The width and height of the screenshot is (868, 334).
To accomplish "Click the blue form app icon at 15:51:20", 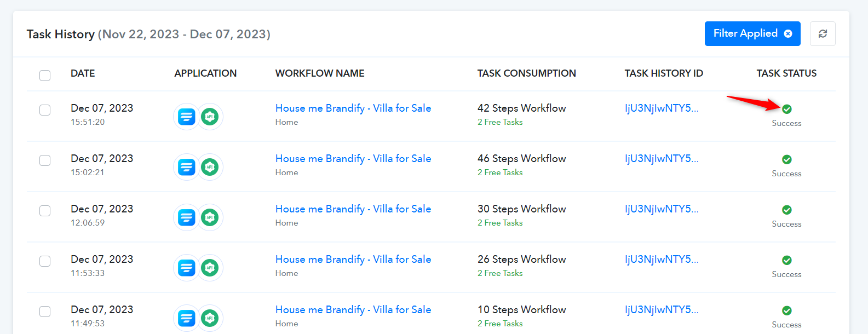I will pos(187,117).
